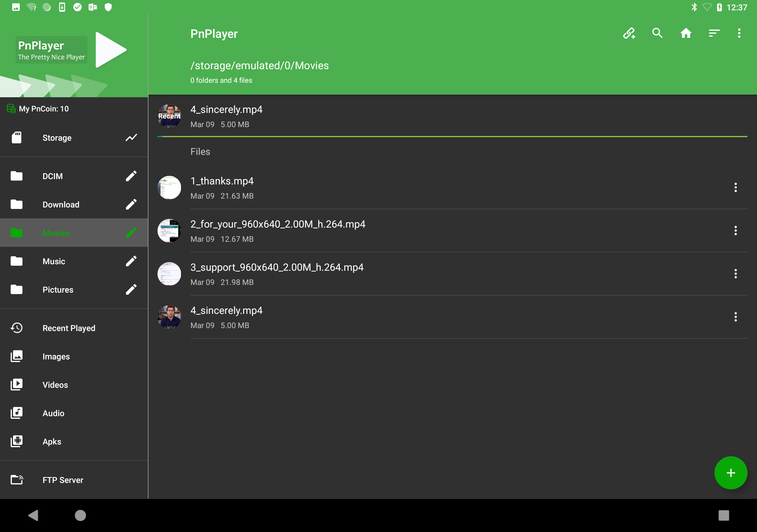Viewport: 757px width, 532px height.
Task: Edit the Download folder shortcut
Action: [131, 204]
